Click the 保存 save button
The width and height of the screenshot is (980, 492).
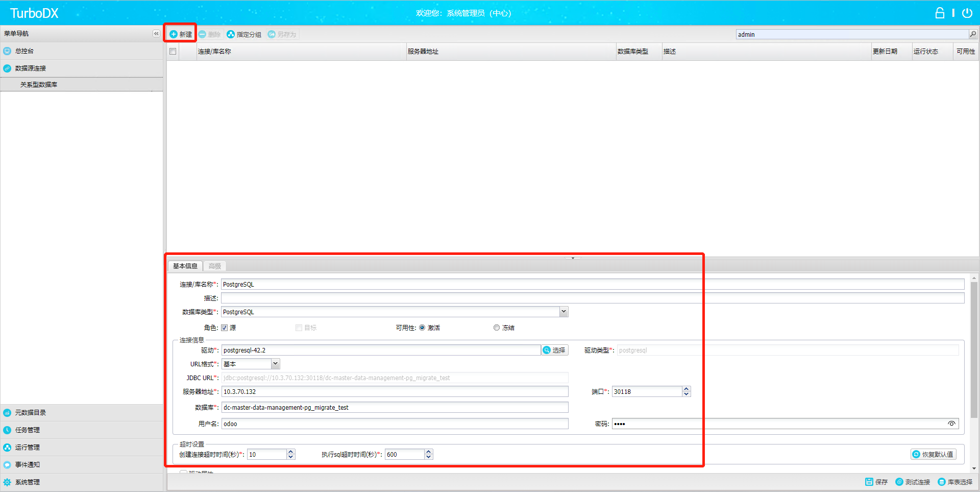876,482
